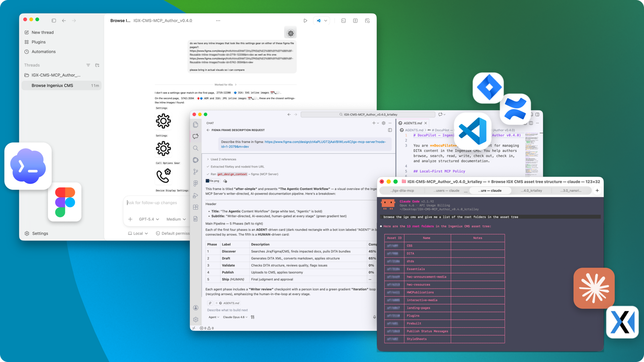Viewport: 644px width, 362px height.
Task: Open Source Control in VS Code activity bar
Action: point(196,172)
